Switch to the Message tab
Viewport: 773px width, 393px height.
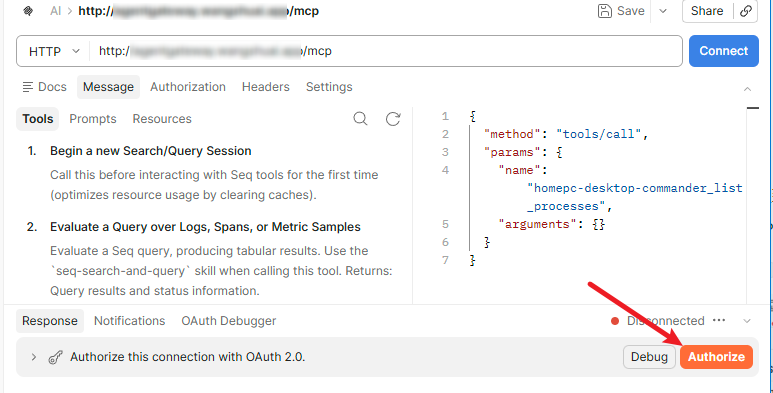click(x=108, y=87)
